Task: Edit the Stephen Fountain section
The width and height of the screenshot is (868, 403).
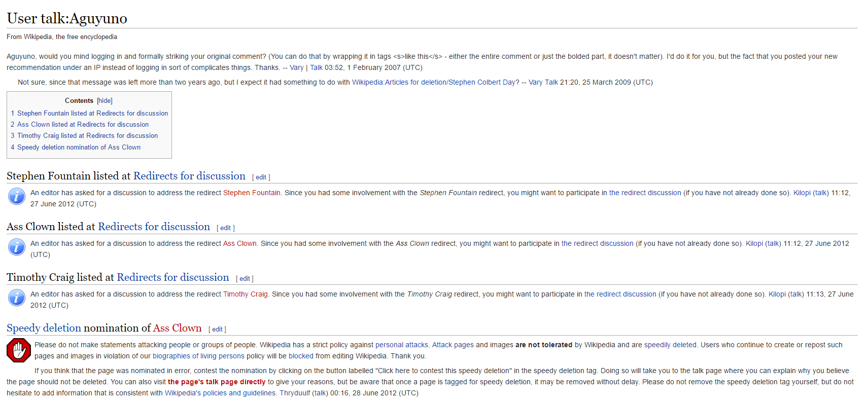Action: click(261, 177)
